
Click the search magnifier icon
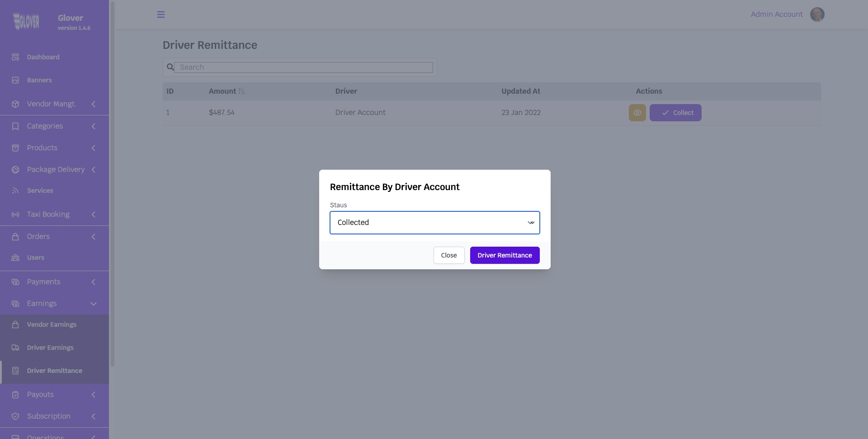(x=170, y=67)
